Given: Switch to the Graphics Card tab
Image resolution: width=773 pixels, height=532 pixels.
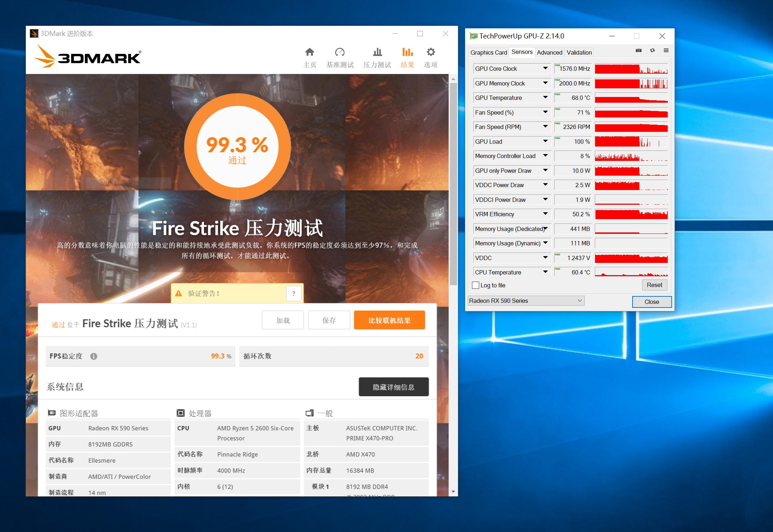Looking at the screenshot, I should click(x=488, y=52).
